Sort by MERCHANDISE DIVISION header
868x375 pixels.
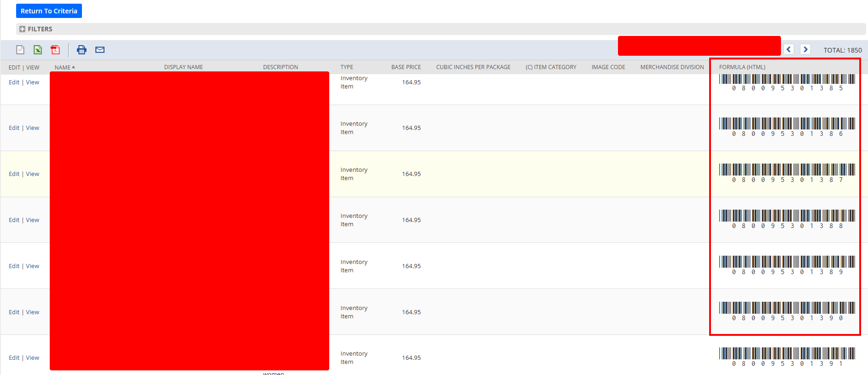672,67
